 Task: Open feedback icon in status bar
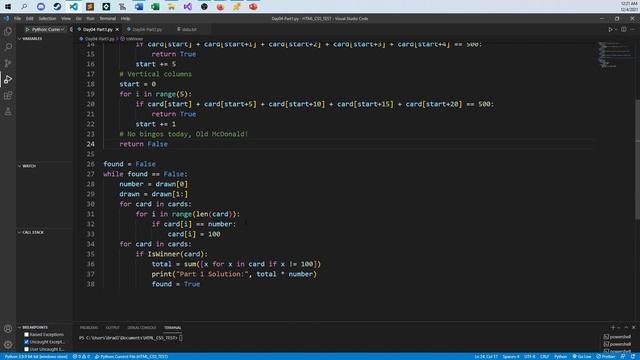click(x=623, y=356)
